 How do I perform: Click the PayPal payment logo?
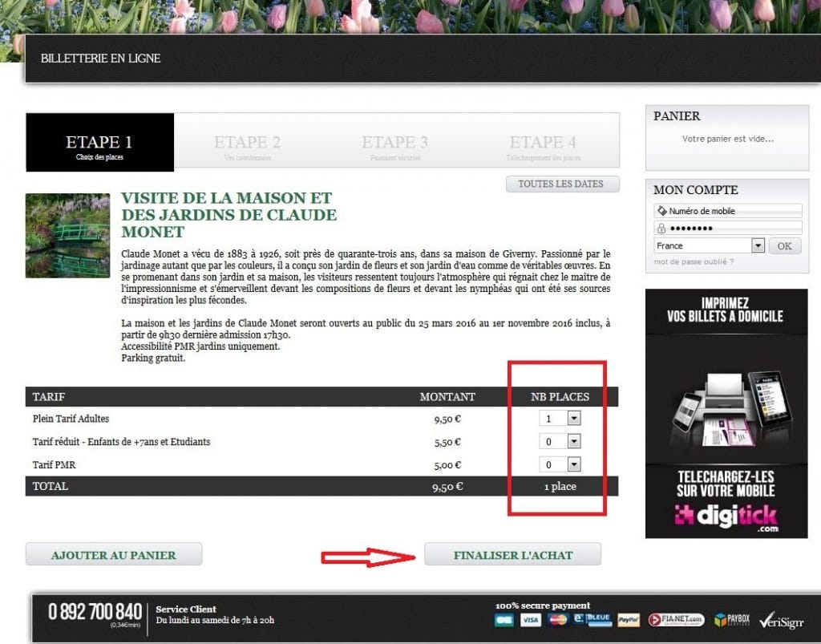[x=629, y=621]
